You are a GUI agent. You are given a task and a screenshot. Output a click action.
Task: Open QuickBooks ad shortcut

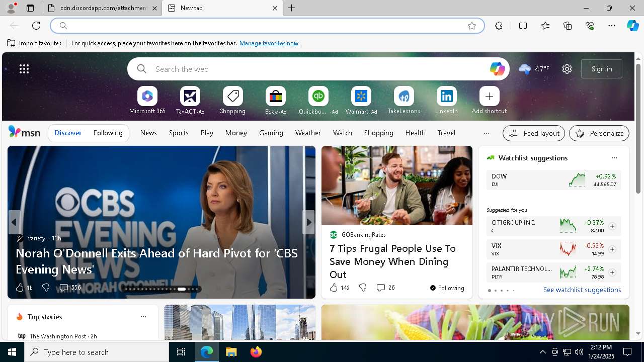pos(318,101)
